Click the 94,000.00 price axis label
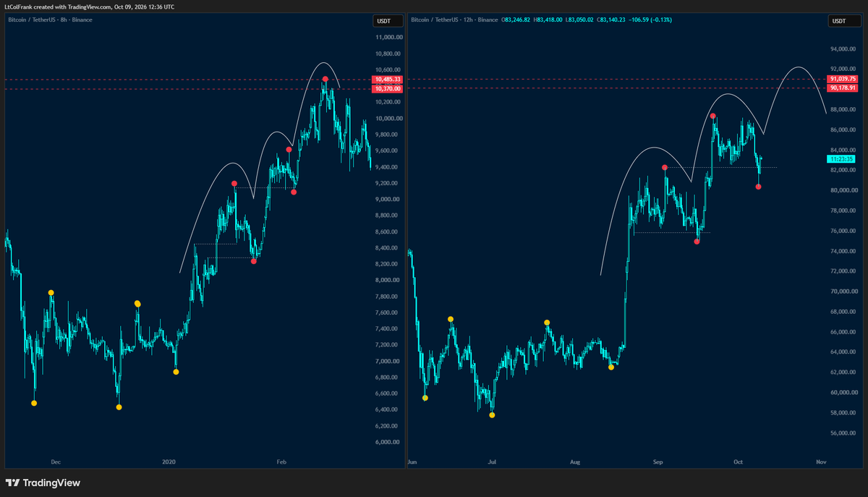 coord(843,49)
